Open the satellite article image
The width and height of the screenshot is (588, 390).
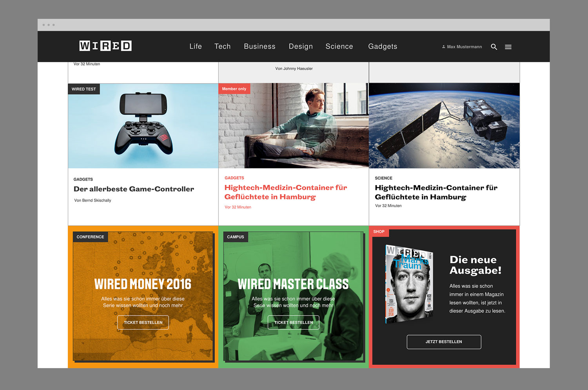pos(444,126)
